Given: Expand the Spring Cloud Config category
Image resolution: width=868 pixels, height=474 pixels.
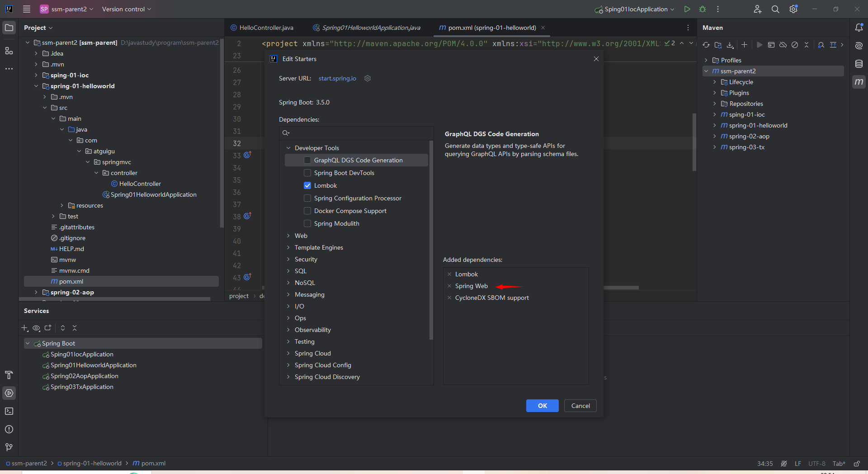Looking at the screenshot, I should [288, 365].
